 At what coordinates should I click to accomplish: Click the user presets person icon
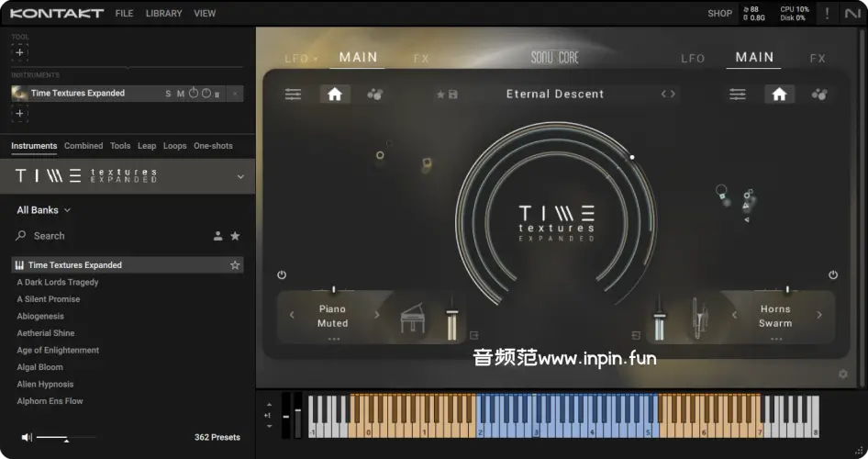point(217,236)
